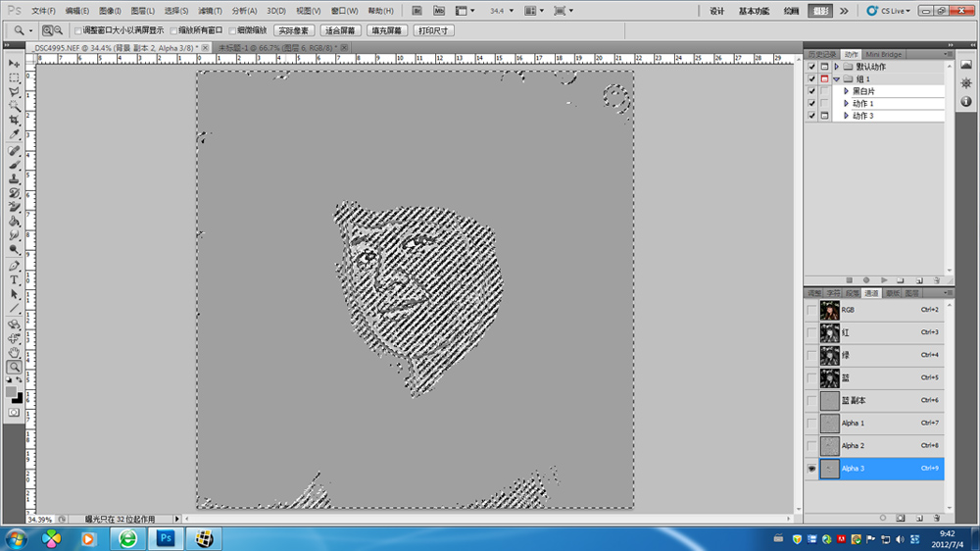The width and height of the screenshot is (980, 551).
Task: Show the RGB channel visibility box
Action: point(811,310)
